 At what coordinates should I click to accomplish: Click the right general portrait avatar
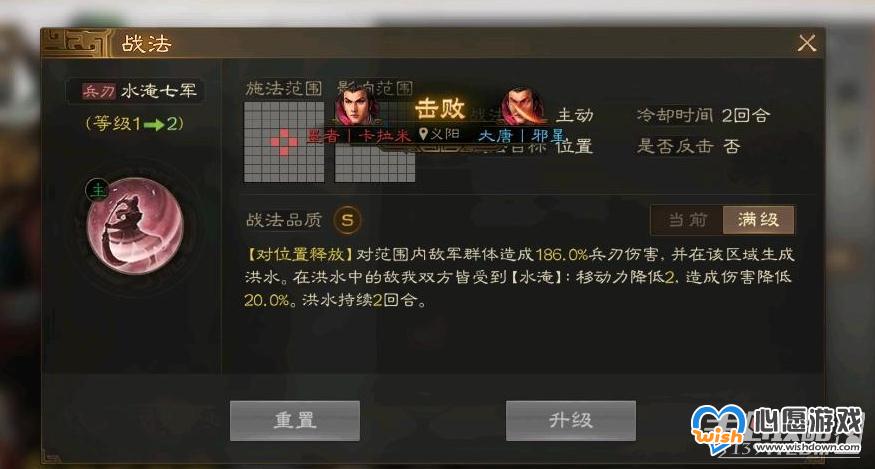pos(523,106)
